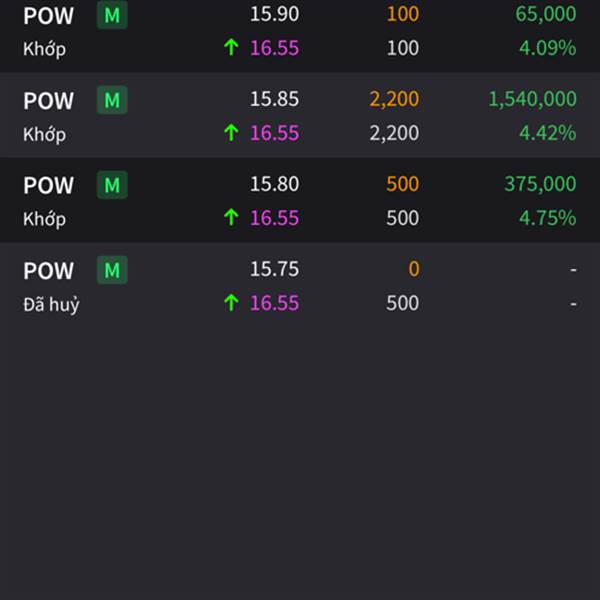Click the green up arrow in the 15.85 order
Viewport: 600px width, 600px height.
tap(231, 133)
